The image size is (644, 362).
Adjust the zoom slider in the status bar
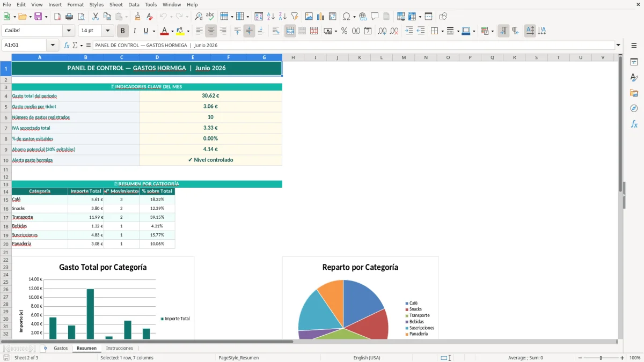tap(601, 358)
